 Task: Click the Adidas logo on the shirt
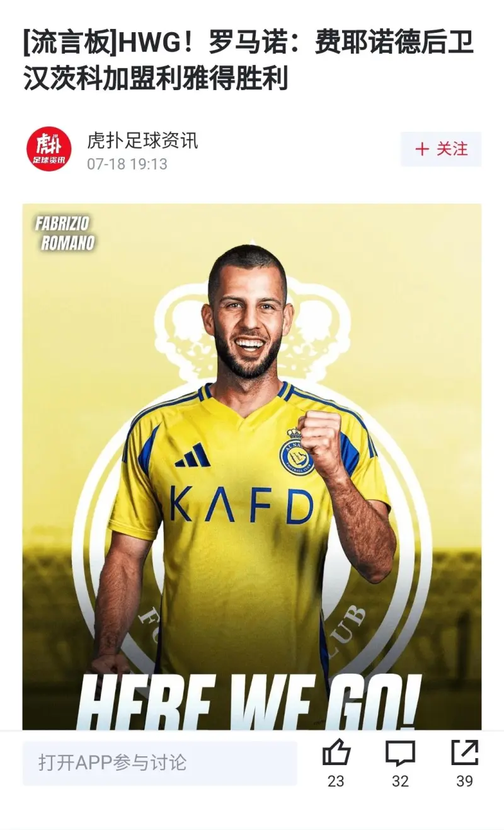193,455
